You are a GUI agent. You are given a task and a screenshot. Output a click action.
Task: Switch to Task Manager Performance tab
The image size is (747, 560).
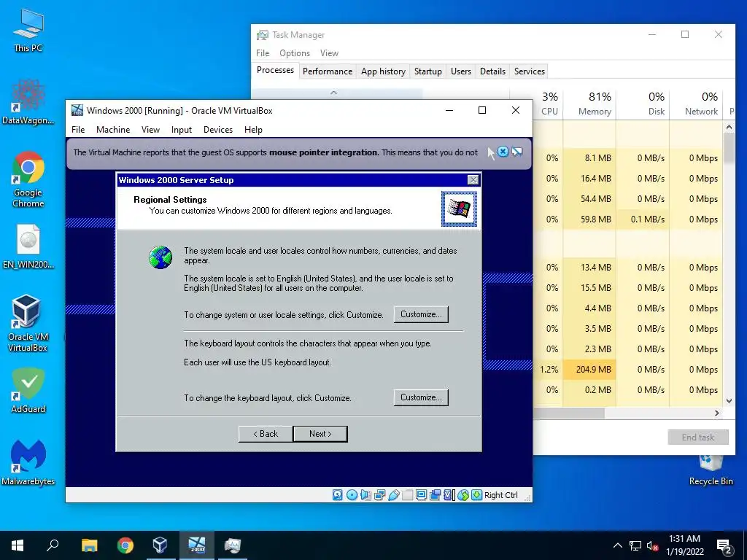[x=328, y=71]
